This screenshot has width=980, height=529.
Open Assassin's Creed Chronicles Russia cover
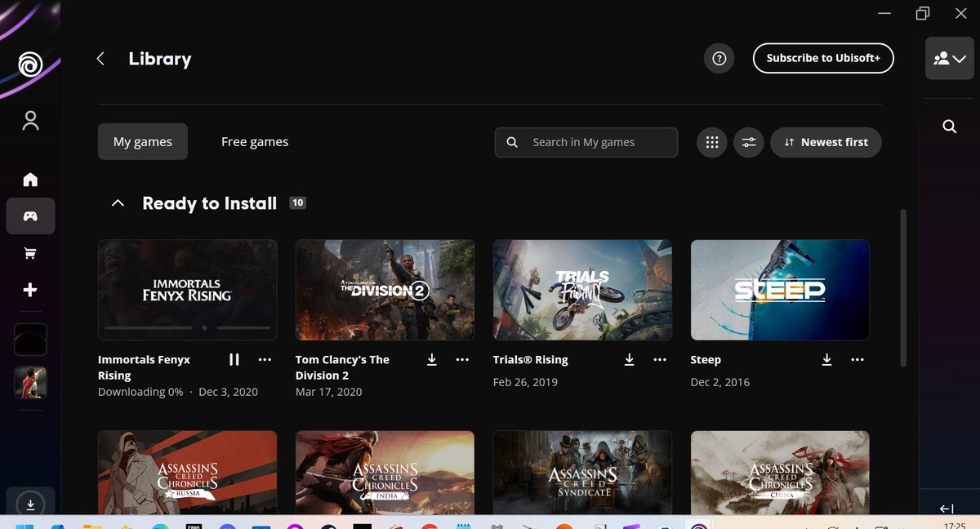point(187,473)
